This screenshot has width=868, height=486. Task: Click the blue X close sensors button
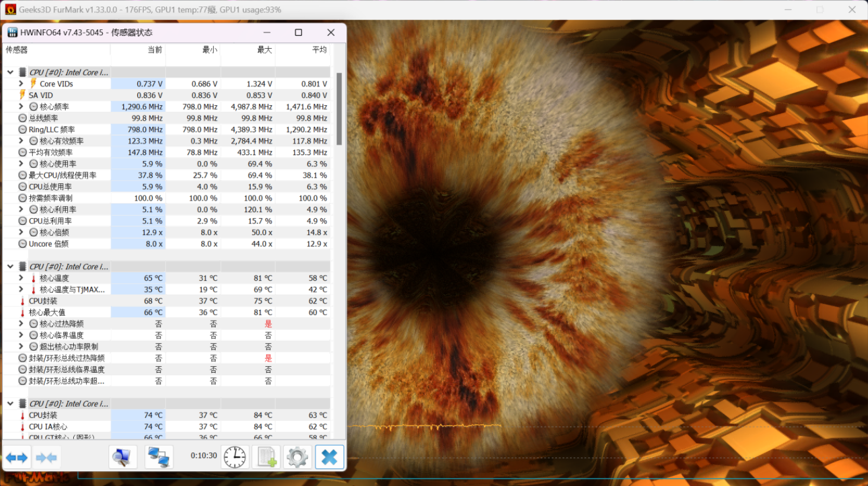click(330, 457)
